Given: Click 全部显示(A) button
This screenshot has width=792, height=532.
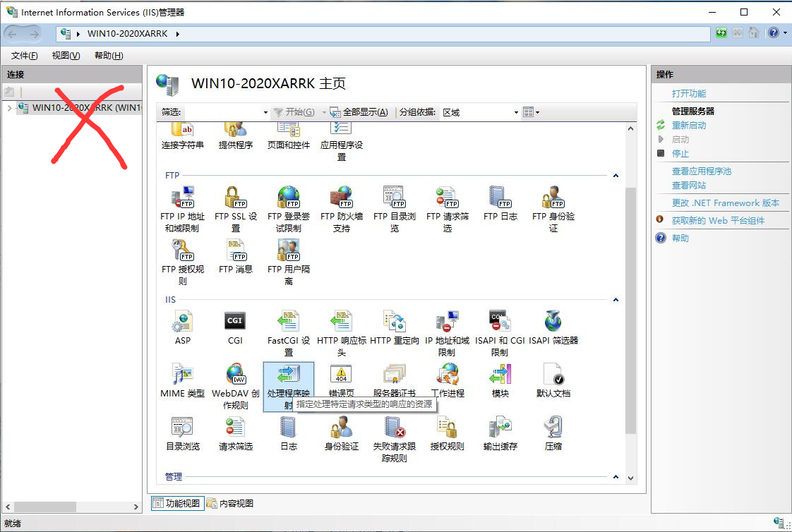Looking at the screenshot, I should pyautogui.click(x=359, y=112).
